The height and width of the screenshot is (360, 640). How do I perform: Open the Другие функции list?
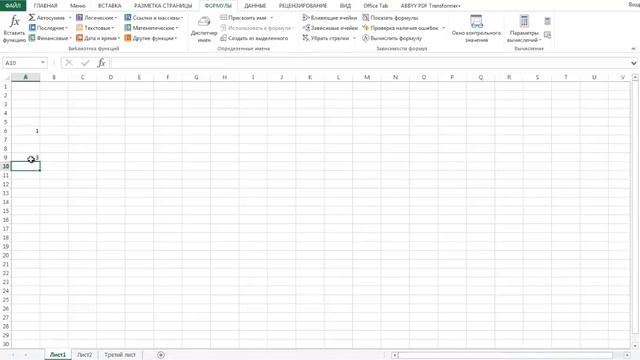point(150,38)
